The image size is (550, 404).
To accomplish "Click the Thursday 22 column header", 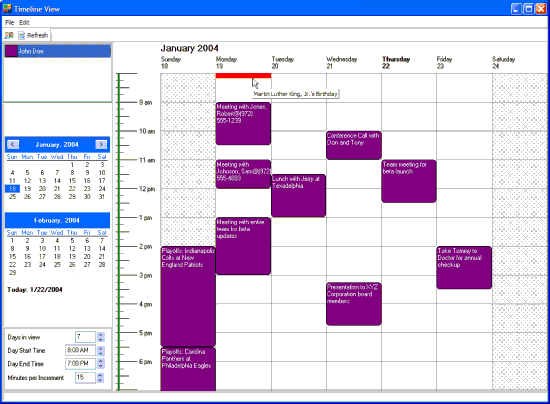I will pos(396,62).
